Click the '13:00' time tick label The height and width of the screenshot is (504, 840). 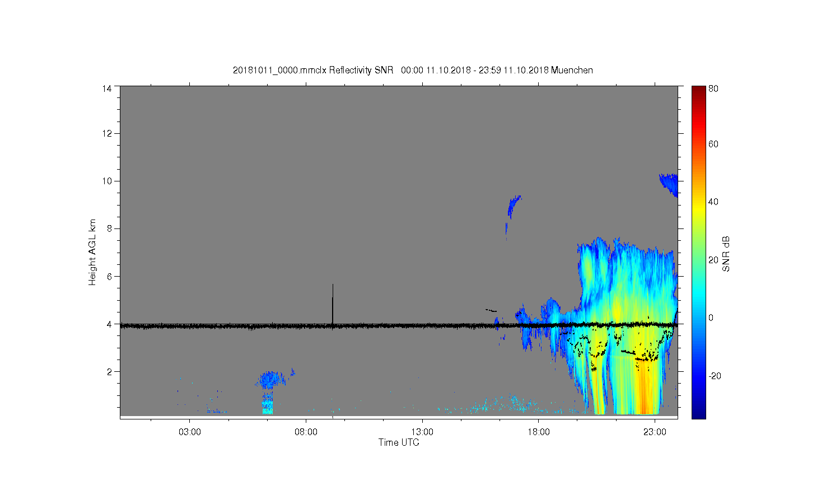coord(422,432)
